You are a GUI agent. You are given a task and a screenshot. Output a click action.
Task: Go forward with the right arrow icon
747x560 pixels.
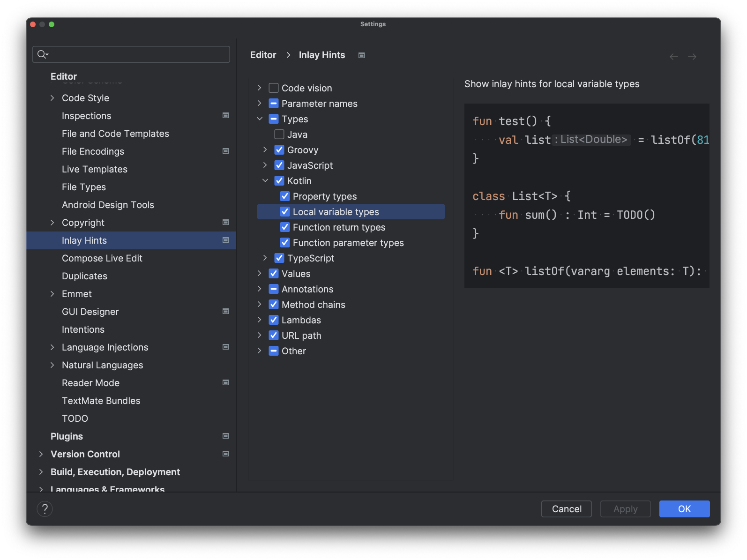tap(692, 57)
